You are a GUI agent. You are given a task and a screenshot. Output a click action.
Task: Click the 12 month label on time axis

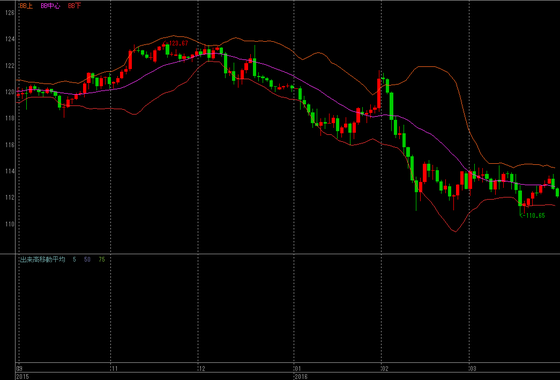pyautogui.click(x=202, y=368)
